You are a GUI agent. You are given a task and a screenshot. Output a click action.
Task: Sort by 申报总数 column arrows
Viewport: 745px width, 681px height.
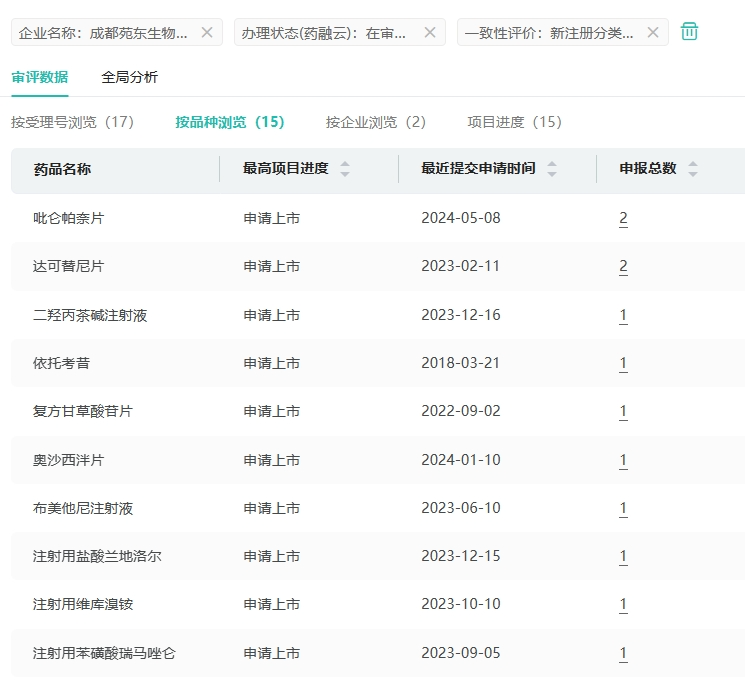[693, 169]
